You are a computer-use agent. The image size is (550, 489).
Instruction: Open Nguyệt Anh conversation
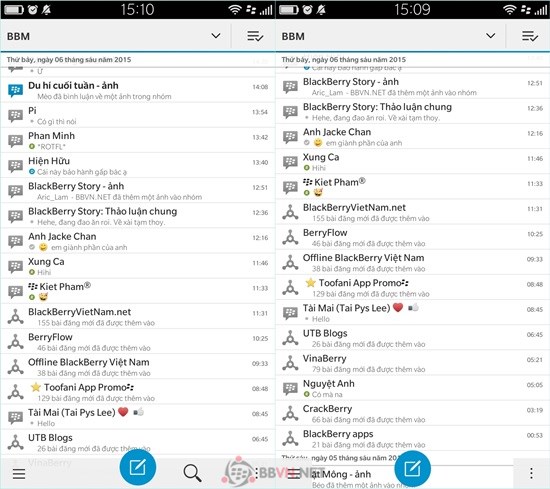[412, 388]
